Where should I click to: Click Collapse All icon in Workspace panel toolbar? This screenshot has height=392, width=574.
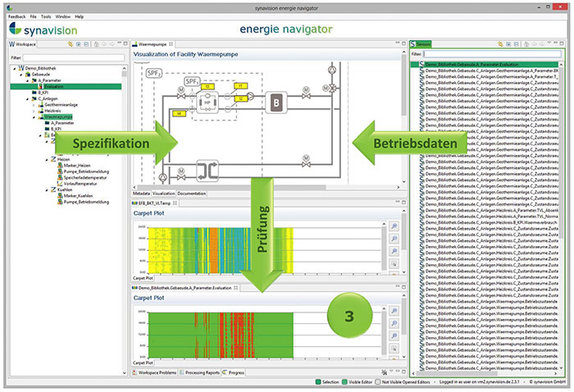pyautogui.click(x=86, y=44)
